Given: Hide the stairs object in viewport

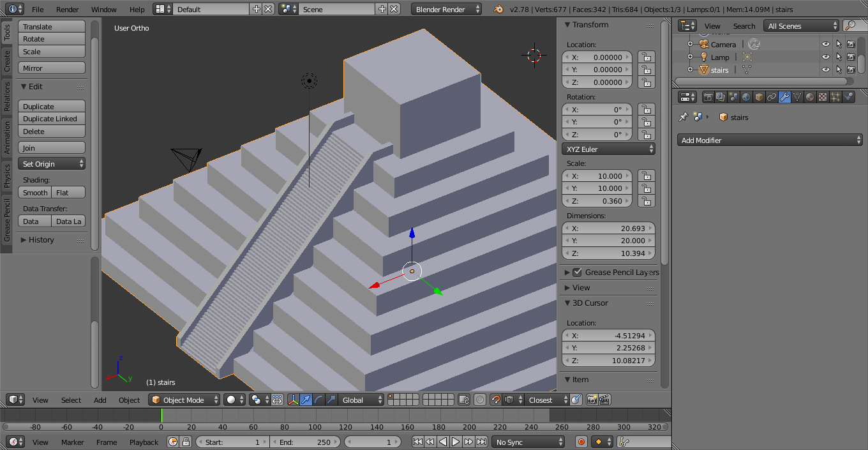Looking at the screenshot, I should [826, 70].
